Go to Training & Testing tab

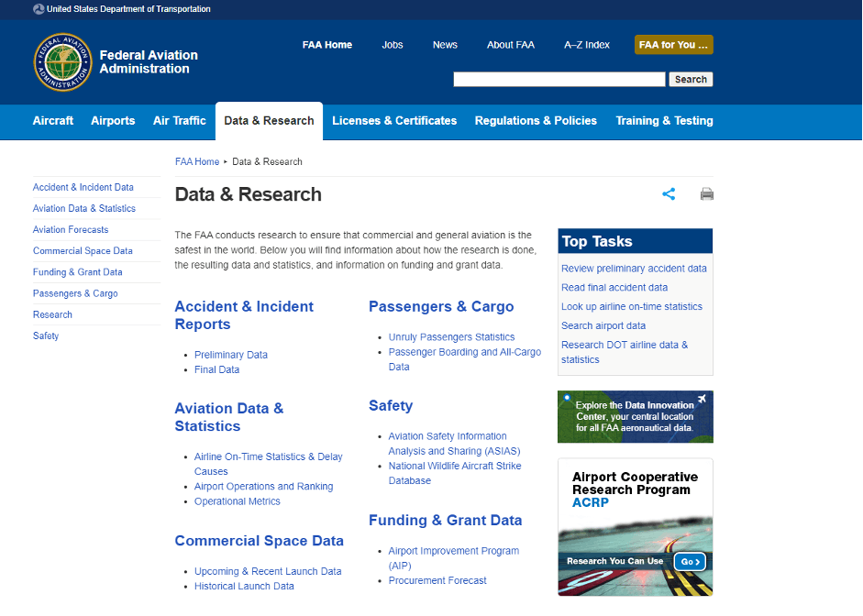tap(664, 120)
